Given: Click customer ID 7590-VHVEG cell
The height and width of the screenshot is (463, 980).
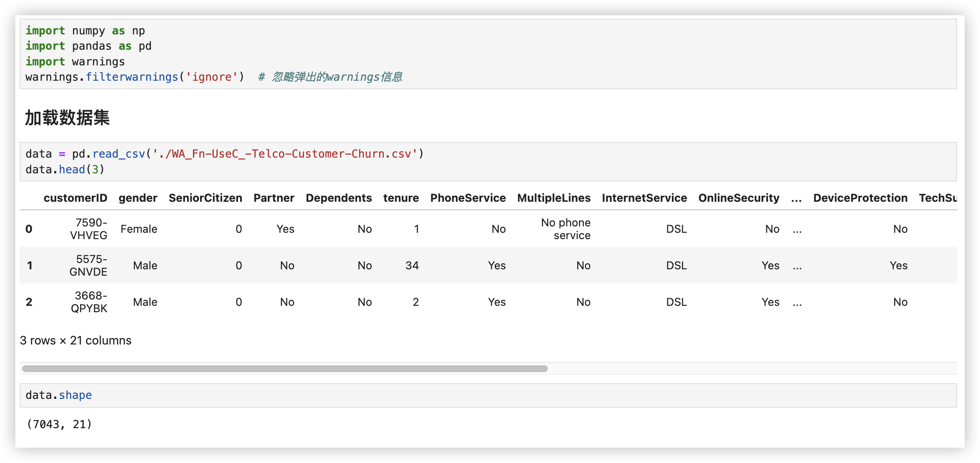Looking at the screenshot, I should [x=89, y=229].
